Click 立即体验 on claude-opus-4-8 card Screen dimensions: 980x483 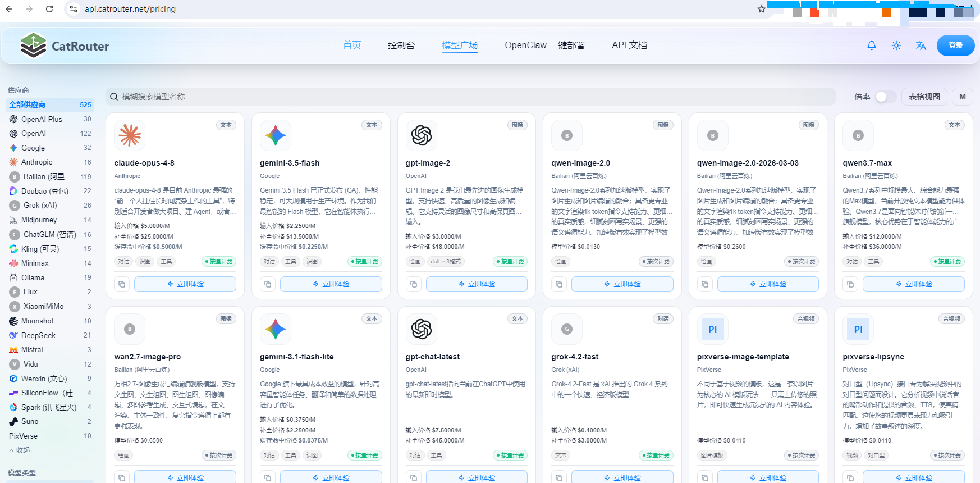(x=185, y=284)
